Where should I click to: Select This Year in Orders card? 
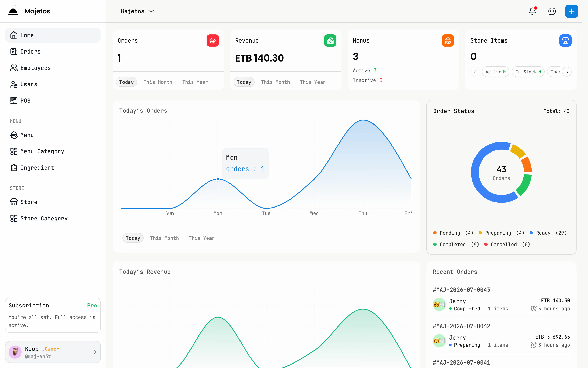point(195,82)
